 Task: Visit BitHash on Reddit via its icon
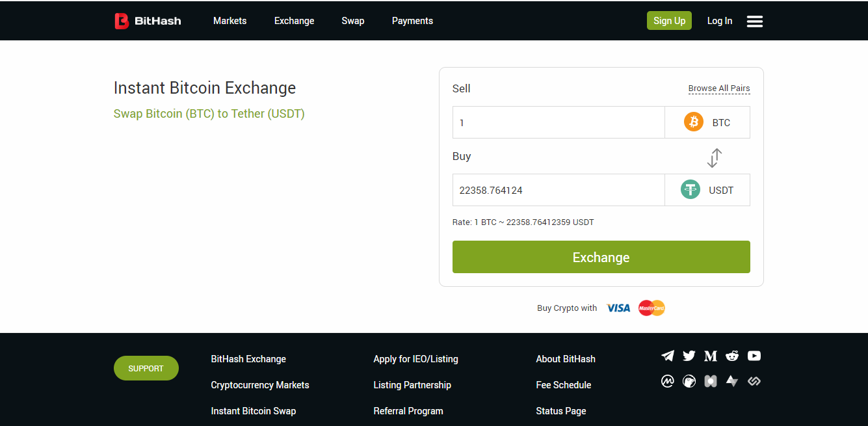(x=732, y=356)
